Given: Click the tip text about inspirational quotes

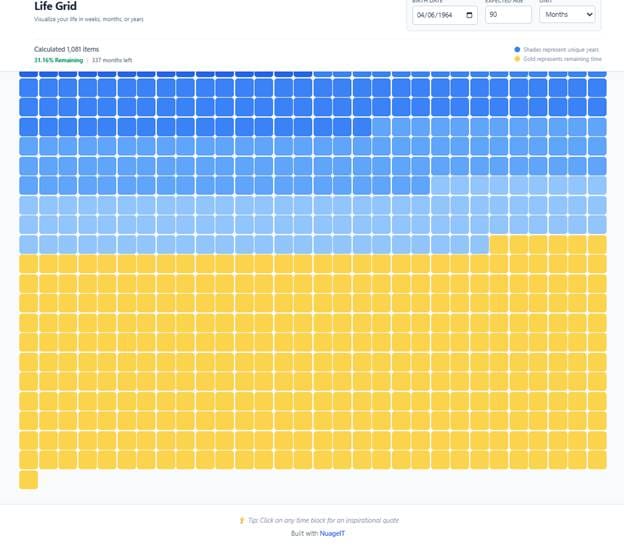Looking at the screenshot, I should click(316, 521).
